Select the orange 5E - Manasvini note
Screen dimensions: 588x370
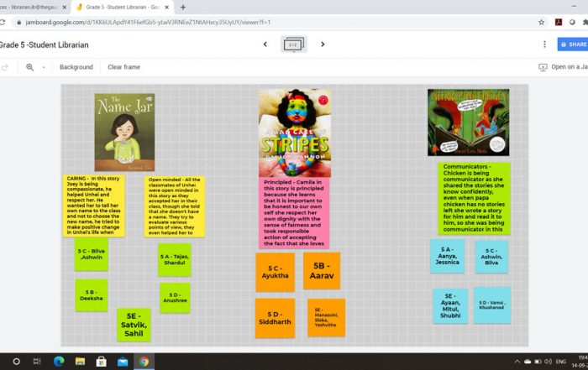pyautogui.click(x=326, y=318)
